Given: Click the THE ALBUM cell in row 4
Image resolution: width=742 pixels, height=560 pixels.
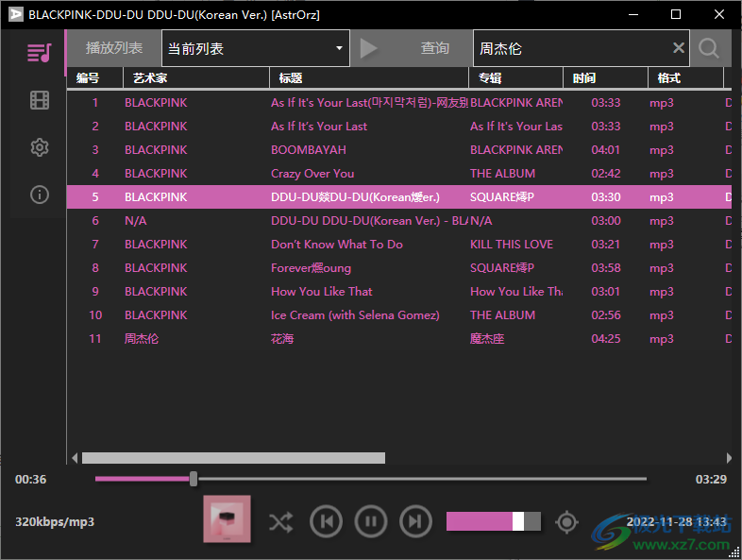Looking at the screenshot, I should (x=502, y=173).
